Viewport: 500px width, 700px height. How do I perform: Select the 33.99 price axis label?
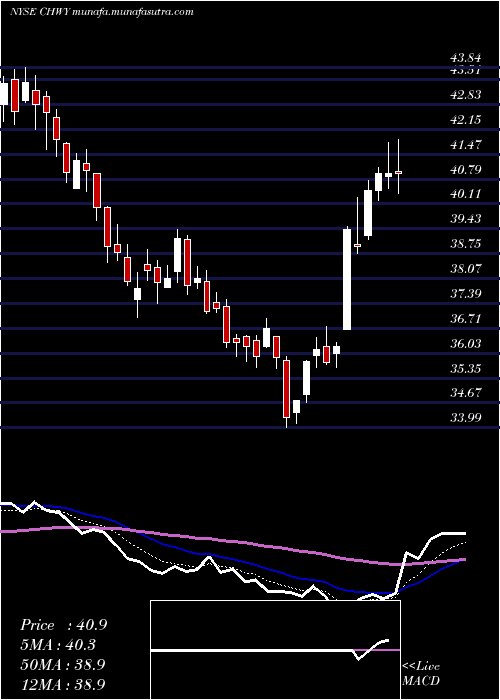click(x=466, y=418)
